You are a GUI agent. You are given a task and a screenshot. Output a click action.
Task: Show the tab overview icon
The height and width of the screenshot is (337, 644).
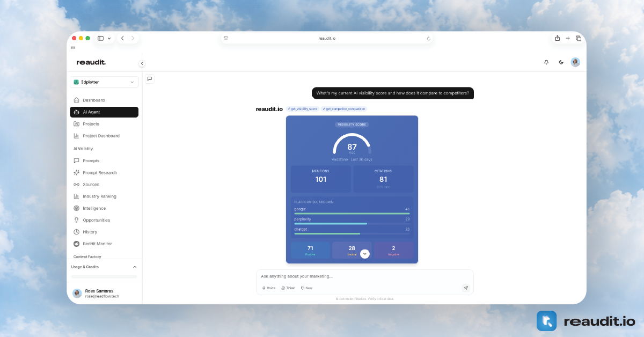coord(579,38)
